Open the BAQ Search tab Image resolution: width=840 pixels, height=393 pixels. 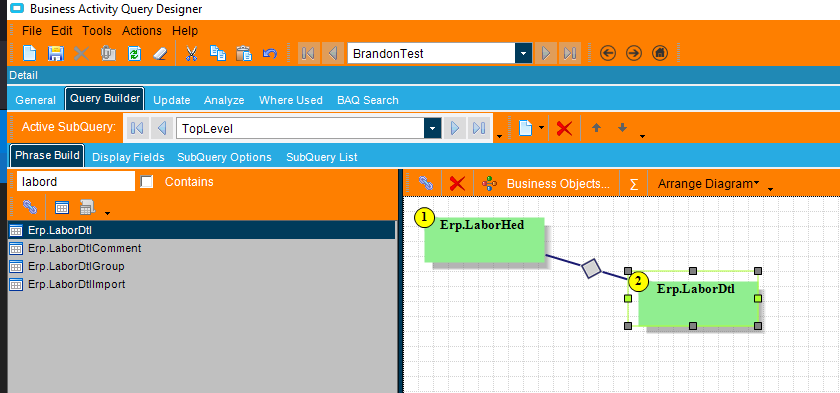pyautogui.click(x=368, y=100)
